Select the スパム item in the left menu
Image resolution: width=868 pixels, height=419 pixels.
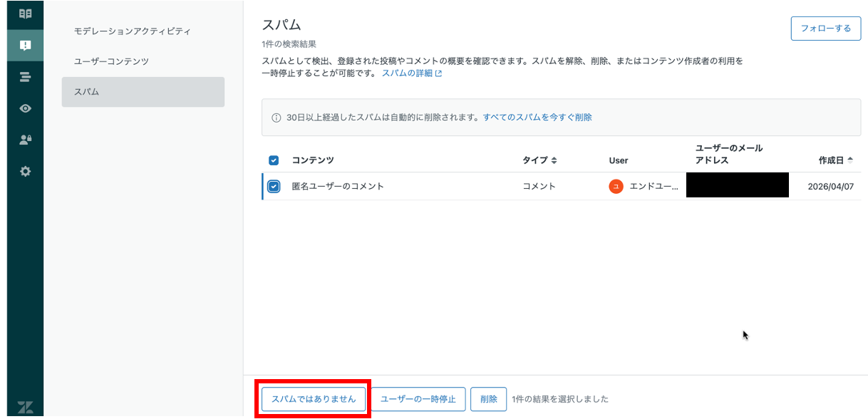tap(143, 92)
